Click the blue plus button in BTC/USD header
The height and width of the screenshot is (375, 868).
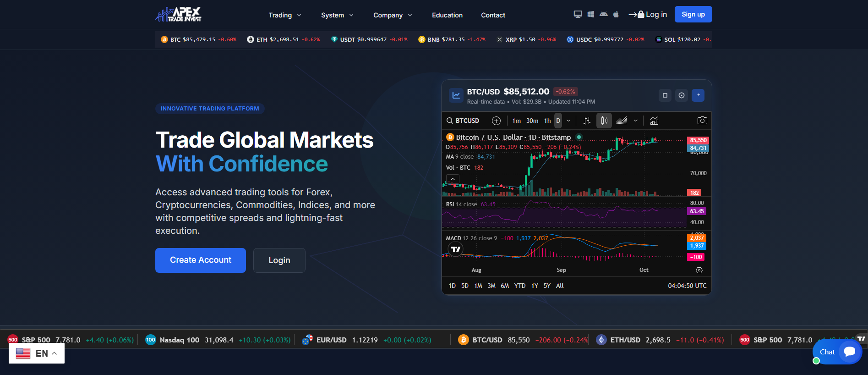[x=698, y=95]
